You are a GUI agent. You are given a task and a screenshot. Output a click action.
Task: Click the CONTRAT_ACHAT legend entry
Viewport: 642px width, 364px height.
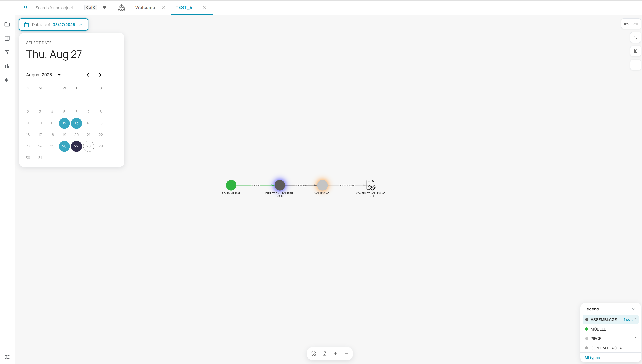[610, 348]
